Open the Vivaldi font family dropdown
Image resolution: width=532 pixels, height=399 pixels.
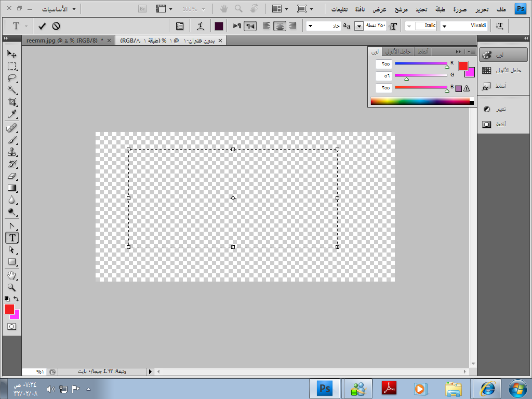pyautogui.click(x=444, y=26)
